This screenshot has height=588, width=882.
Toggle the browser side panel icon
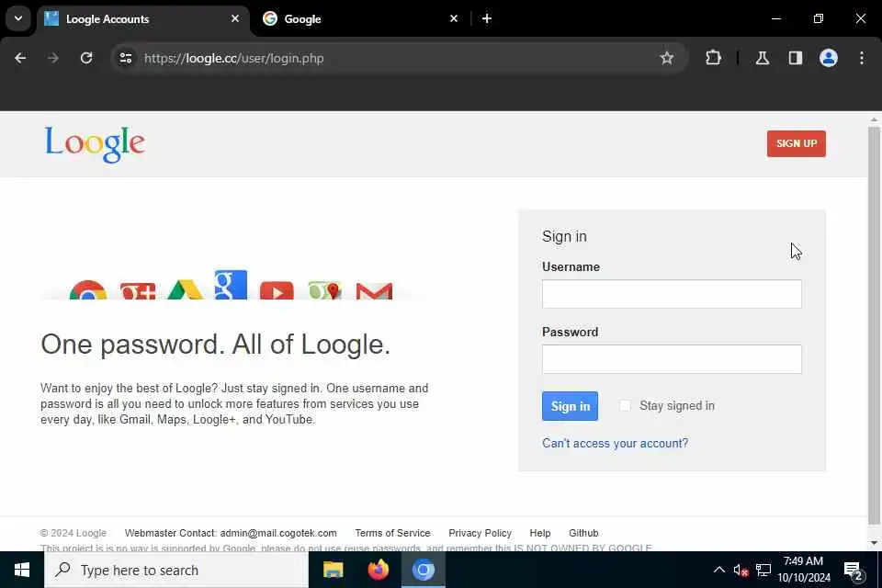point(795,58)
